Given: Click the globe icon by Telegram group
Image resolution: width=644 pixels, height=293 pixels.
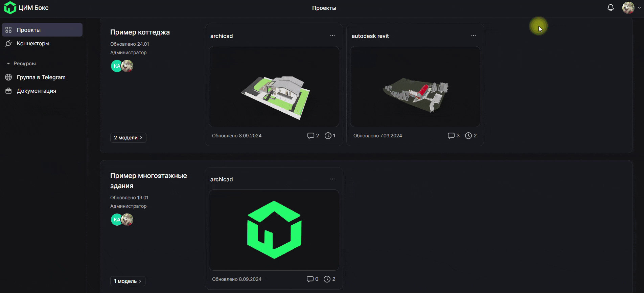Looking at the screenshot, I should click(8, 77).
